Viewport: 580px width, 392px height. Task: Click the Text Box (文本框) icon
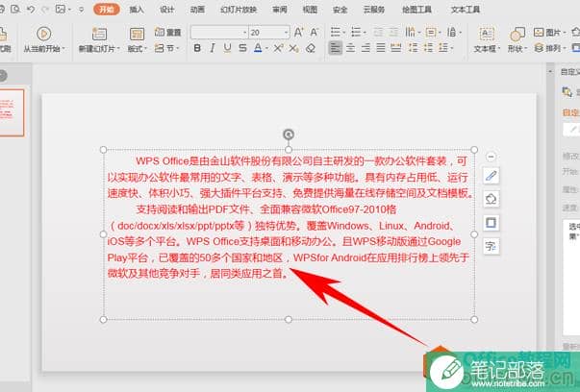[x=487, y=34]
